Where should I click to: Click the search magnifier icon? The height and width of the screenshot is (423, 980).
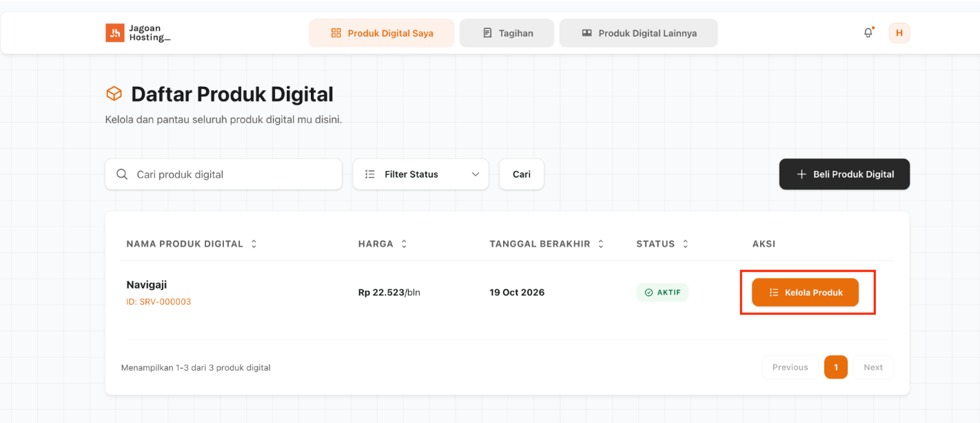[122, 174]
